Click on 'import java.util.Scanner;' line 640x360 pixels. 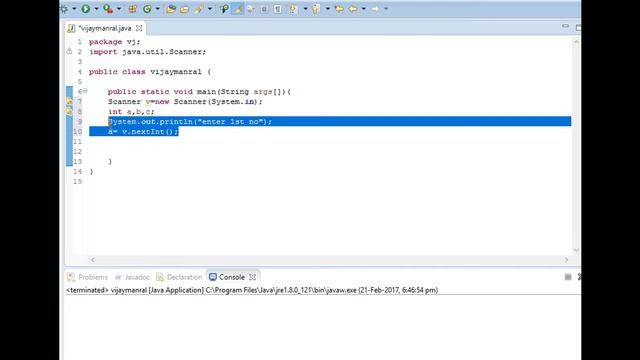147,52
